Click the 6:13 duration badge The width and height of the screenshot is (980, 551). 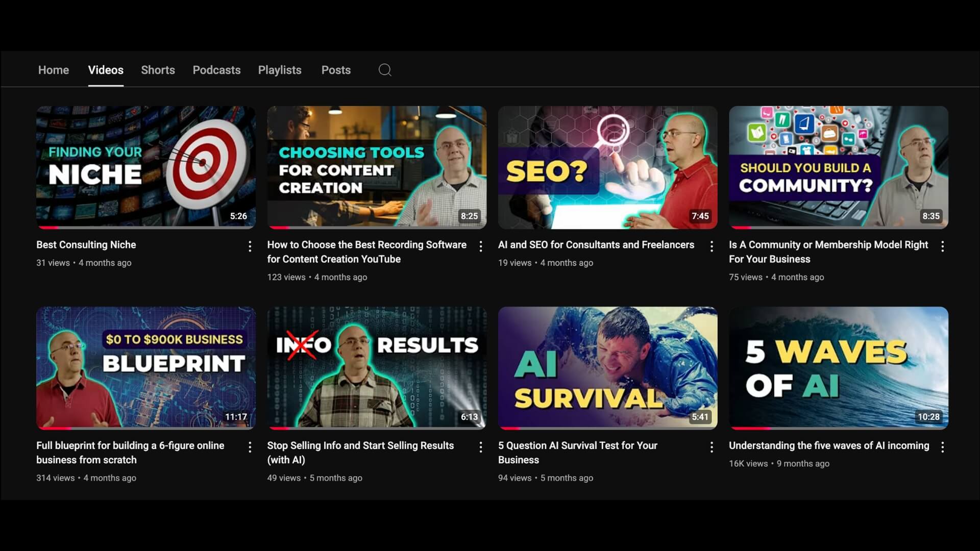(x=469, y=417)
